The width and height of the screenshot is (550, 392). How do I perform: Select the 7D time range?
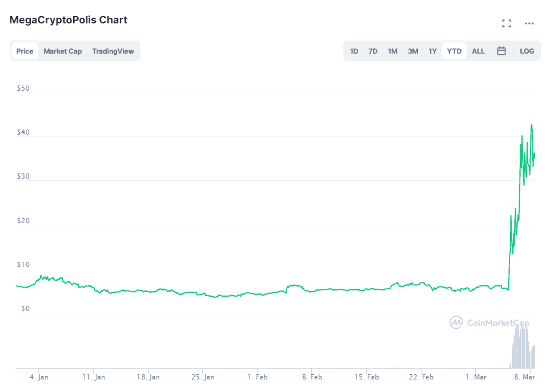(x=373, y=51)
